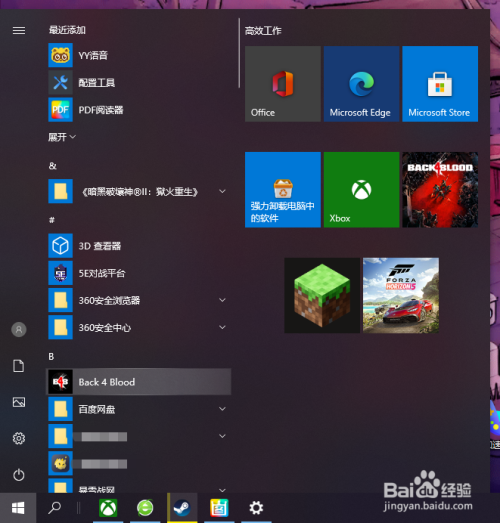The image size is (500, 523).
Task: Open the Forza Horizon 5 tile
Action: pos(401,295)
